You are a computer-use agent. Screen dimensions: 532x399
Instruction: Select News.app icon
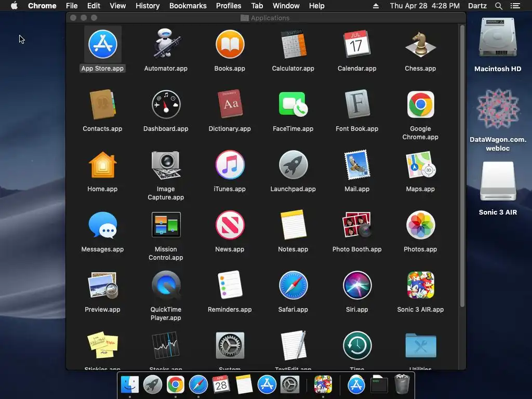tap(230, 225)
